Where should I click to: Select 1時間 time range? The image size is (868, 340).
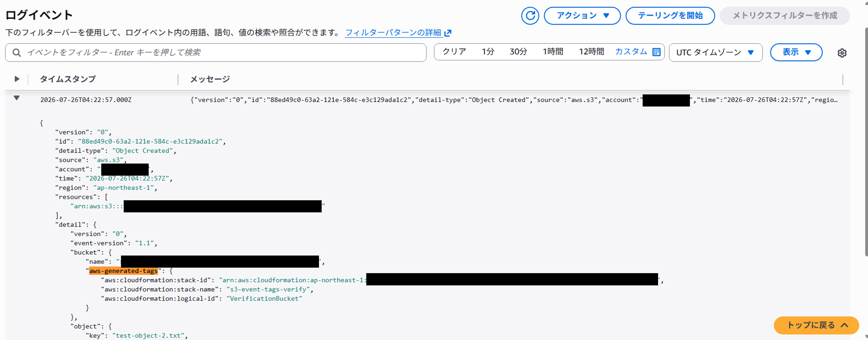point(553,52)
